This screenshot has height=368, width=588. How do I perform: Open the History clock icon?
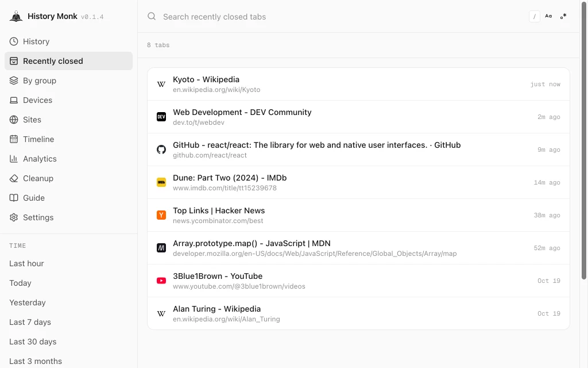coord(14,41)
